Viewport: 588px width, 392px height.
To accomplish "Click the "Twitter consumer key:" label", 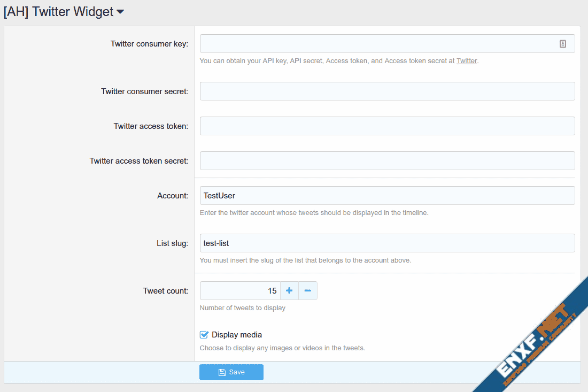I will (149, 44).
